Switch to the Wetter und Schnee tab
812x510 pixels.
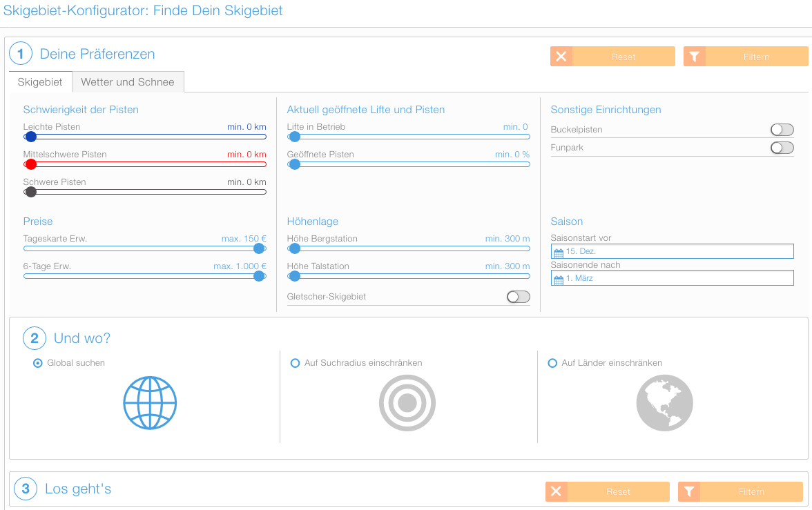128,82
